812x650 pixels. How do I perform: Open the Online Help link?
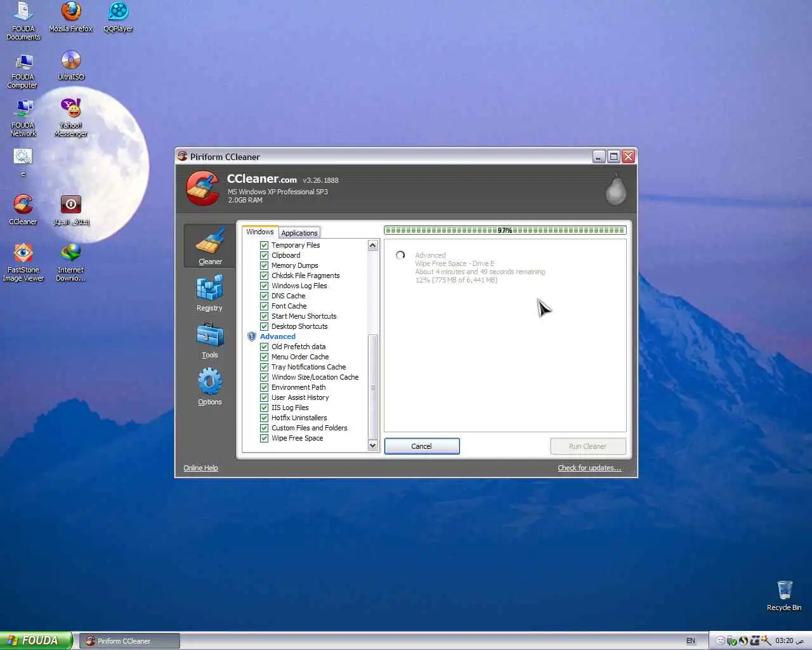coord(200,468)
